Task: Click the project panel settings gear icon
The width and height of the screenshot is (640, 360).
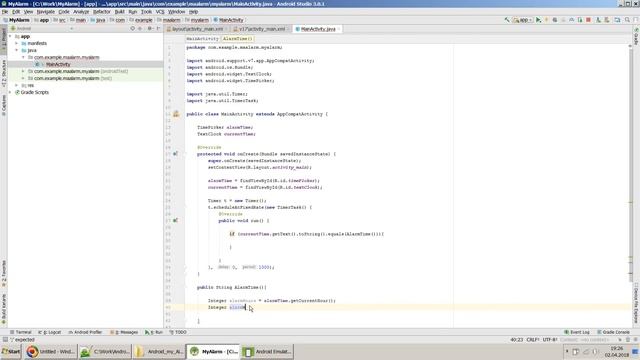Action: click(x=150, y=29)
